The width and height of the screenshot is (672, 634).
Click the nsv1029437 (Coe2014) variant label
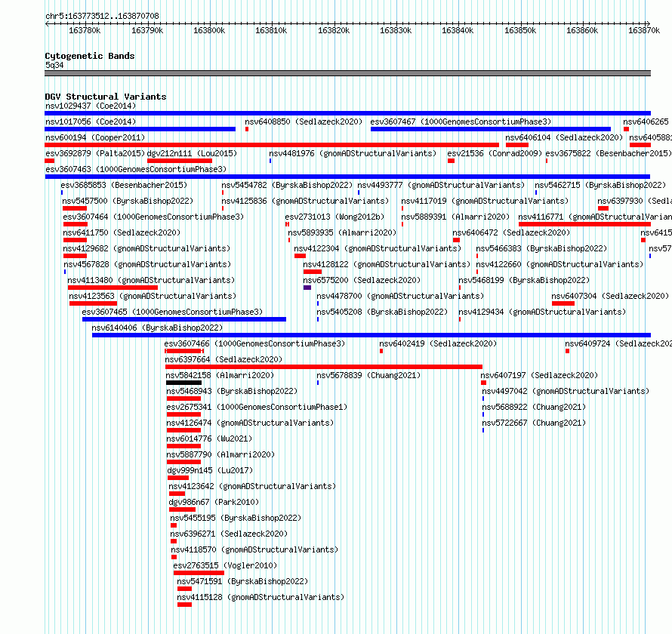click(91, 106)
